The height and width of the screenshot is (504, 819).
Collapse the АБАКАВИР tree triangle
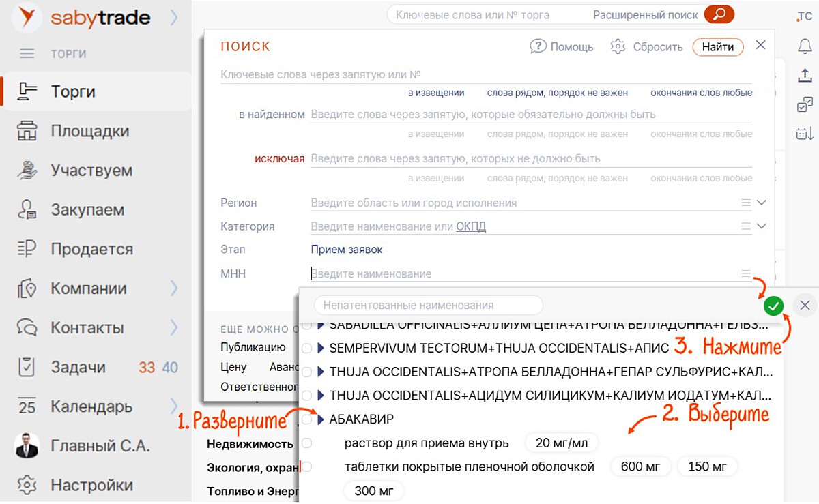tap(320, 419)
